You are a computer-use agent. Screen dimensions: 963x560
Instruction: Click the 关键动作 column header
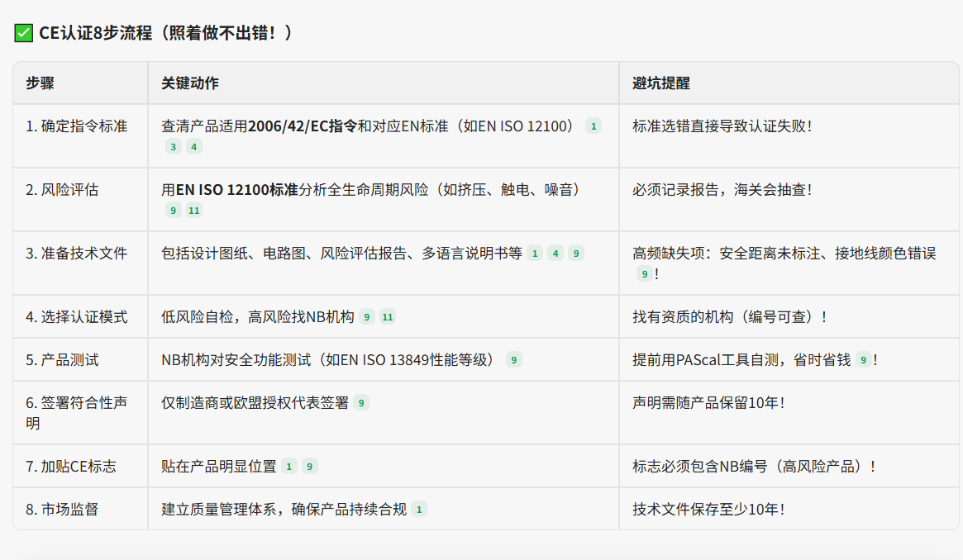(190, 83)
